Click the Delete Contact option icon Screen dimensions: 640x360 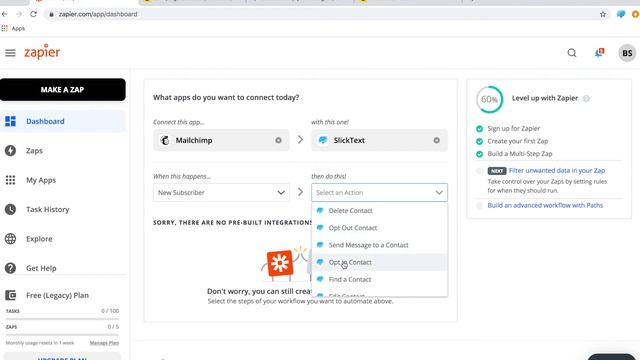pos(320,211)
